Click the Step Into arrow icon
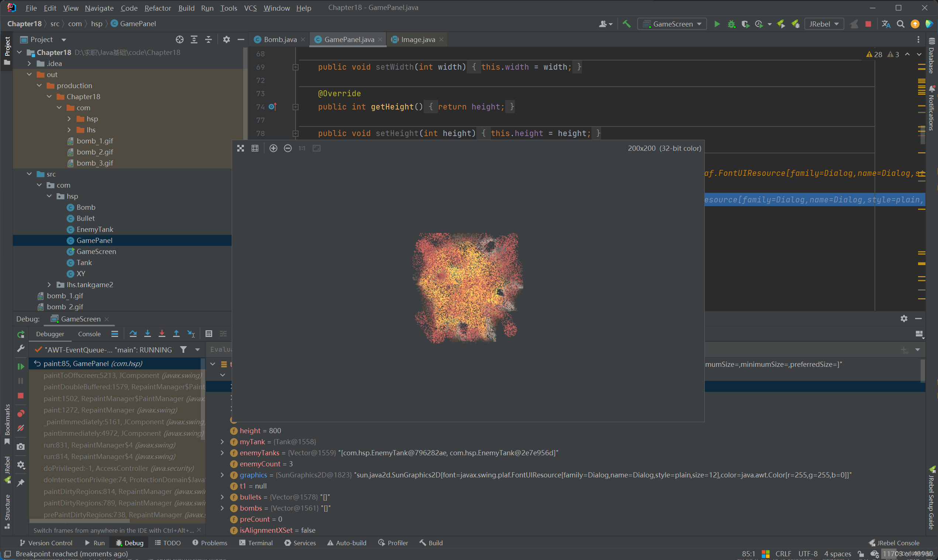The width and height of the screenshot is (938, 560). [x=148, y=334]
